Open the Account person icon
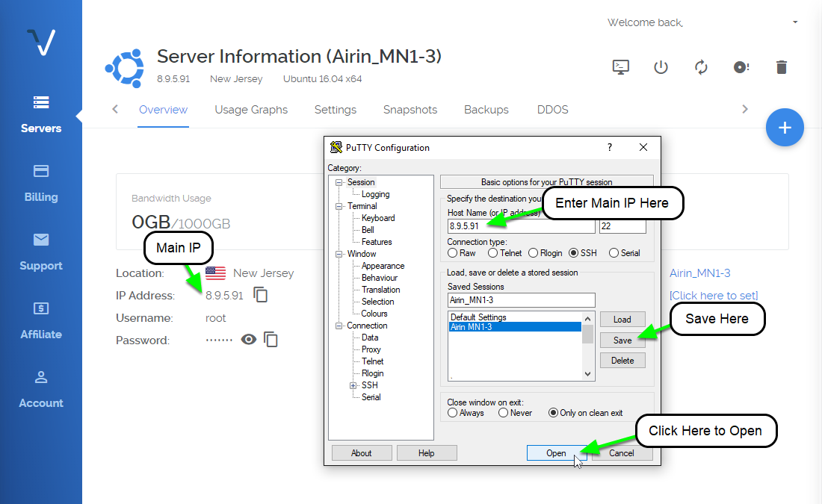 point(41,376)
